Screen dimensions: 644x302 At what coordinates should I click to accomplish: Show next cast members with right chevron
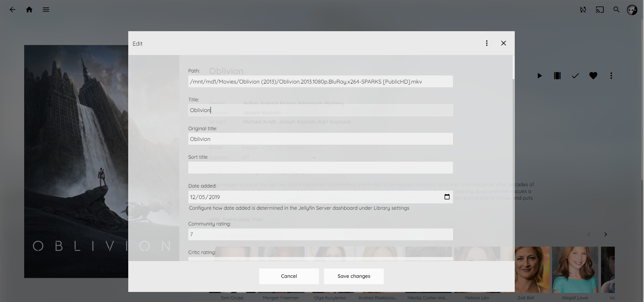point(606,235)
